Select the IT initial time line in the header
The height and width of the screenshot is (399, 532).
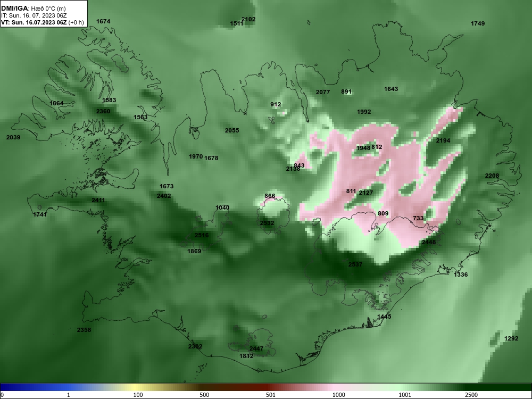[34, 15]
